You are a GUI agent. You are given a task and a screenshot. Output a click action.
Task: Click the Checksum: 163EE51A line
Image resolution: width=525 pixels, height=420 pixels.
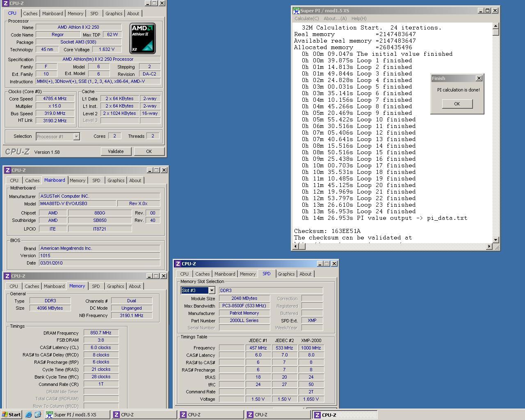tap(327, 231)
